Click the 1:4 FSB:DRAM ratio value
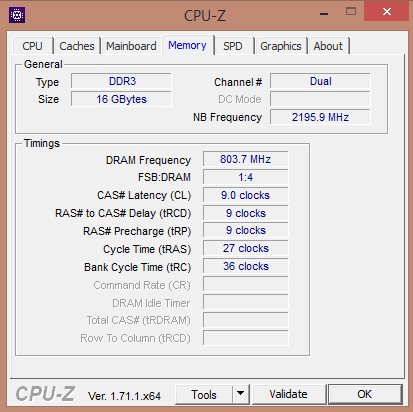 click(246, 177)
